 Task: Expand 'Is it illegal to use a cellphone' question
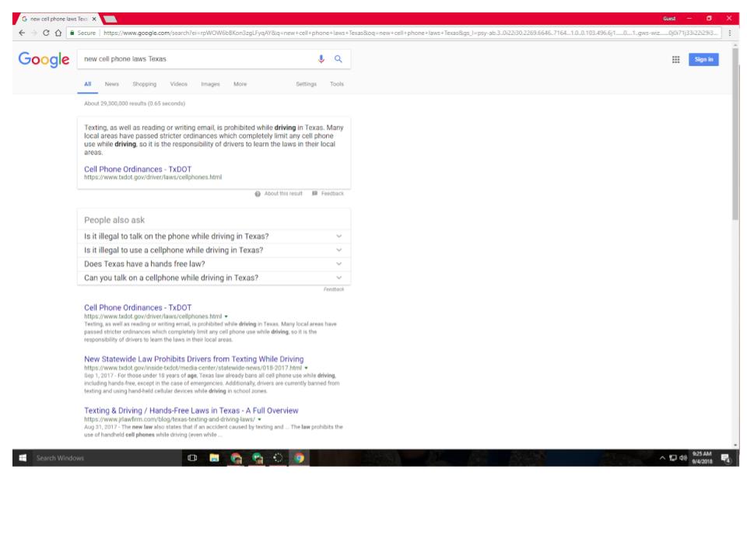tap(214, 250)
